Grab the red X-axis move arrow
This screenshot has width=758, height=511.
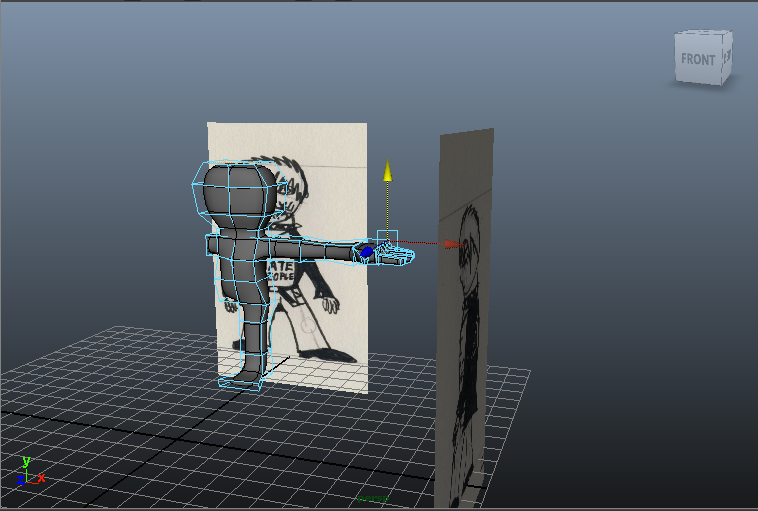coord(454,244)
